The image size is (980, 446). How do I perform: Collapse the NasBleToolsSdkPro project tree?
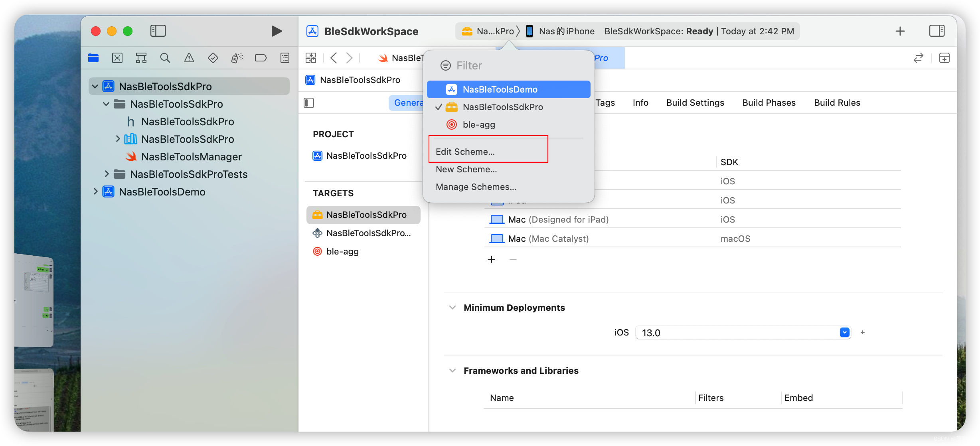click(x=95, y=86)
